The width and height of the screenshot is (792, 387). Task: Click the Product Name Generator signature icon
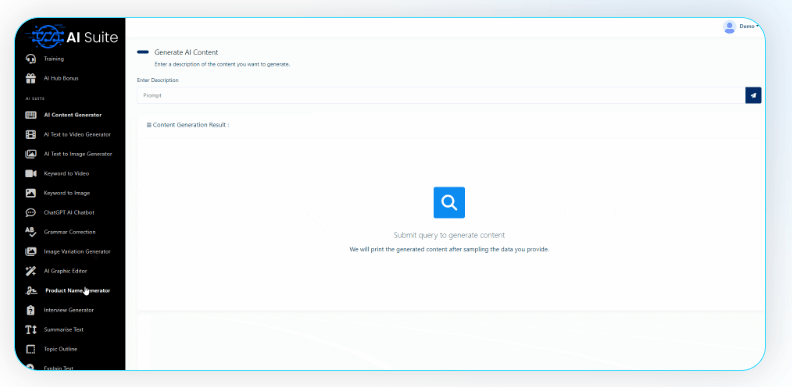(x=31, y=291)
